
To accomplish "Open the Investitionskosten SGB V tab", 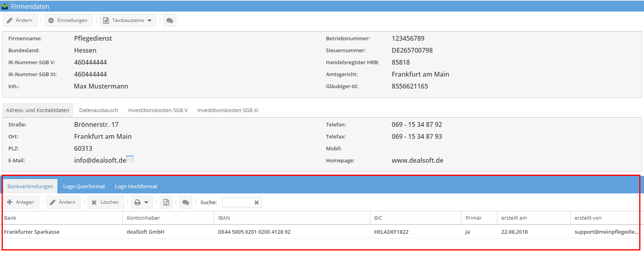I will (x=157, y=110).
